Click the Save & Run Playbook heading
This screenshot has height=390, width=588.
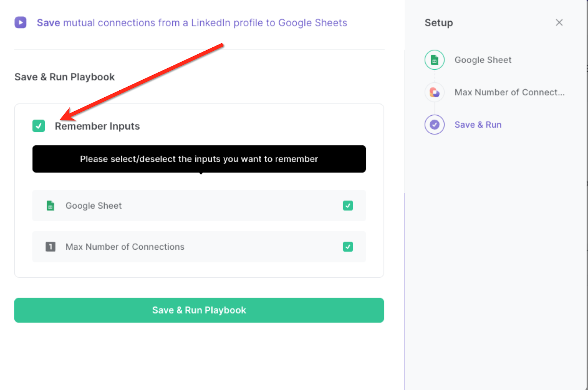tap(65, 77)
